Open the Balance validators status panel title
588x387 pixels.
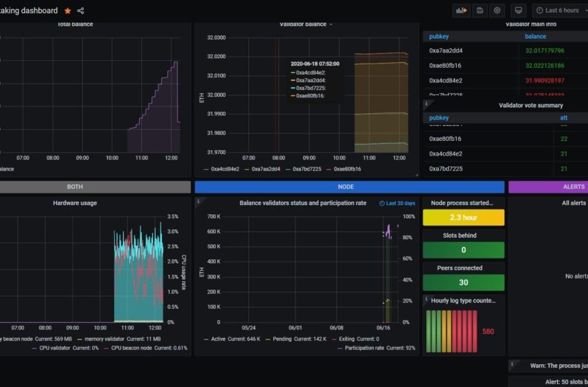pyautogui.click(x=302, y=203)
